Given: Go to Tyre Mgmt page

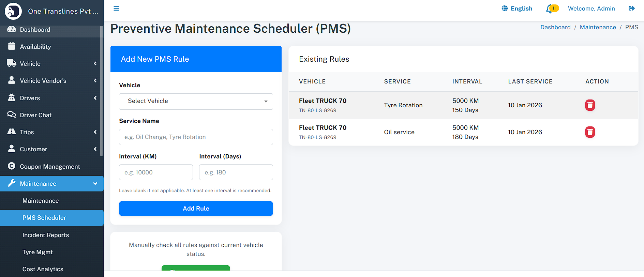Looking at the screenshot, I should pos(38,252).
